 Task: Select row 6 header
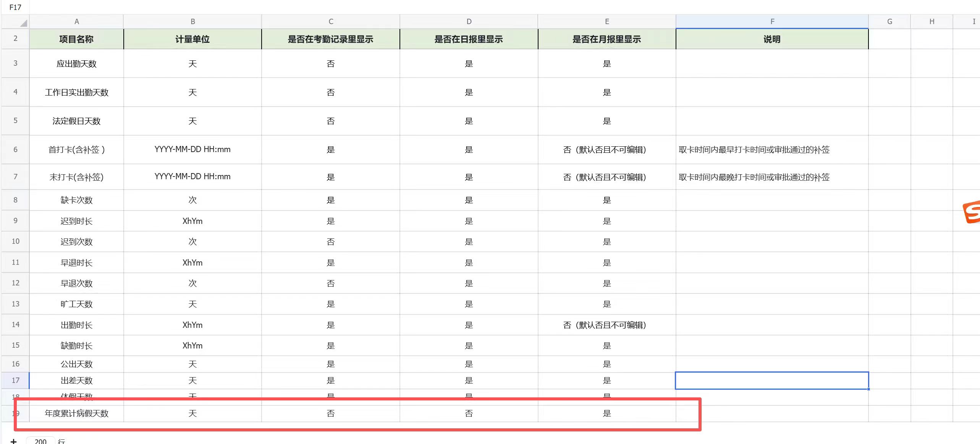[x=15, y=149]
